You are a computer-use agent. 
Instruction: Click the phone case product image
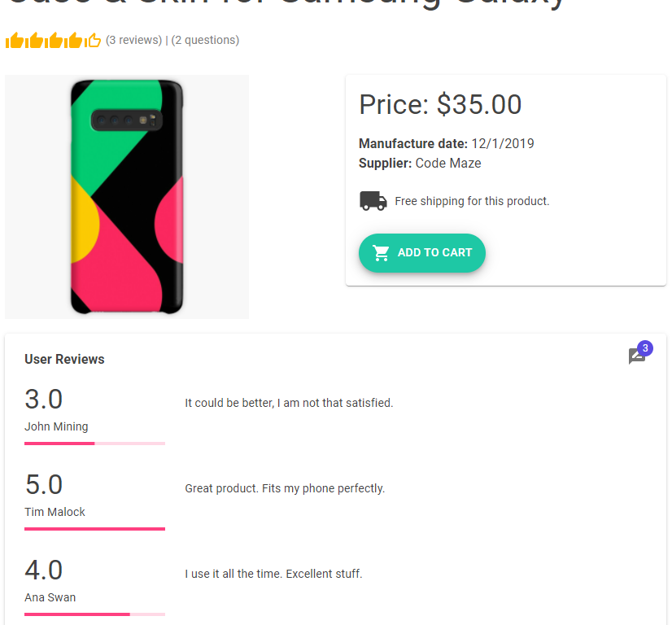coord(127,197)
